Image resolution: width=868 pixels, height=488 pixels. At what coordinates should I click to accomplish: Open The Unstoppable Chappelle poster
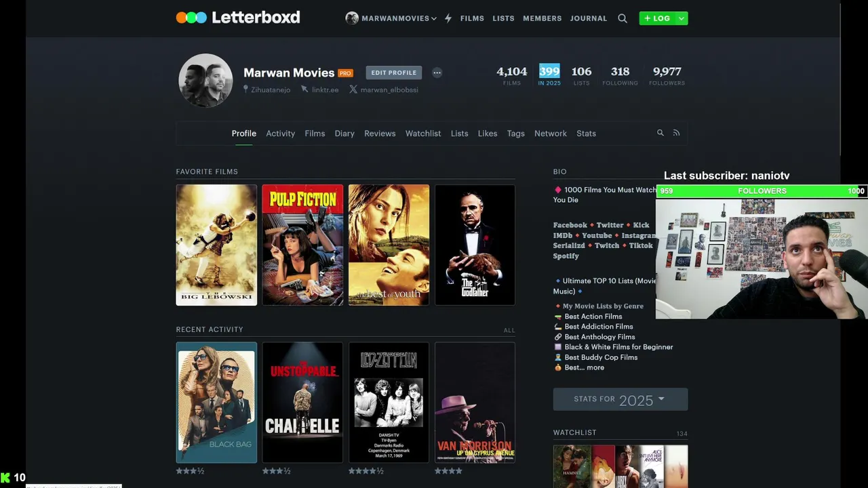click(302, 403)
